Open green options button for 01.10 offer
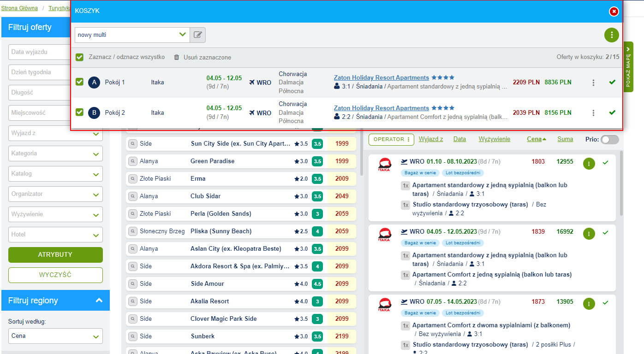 (589, 164)
